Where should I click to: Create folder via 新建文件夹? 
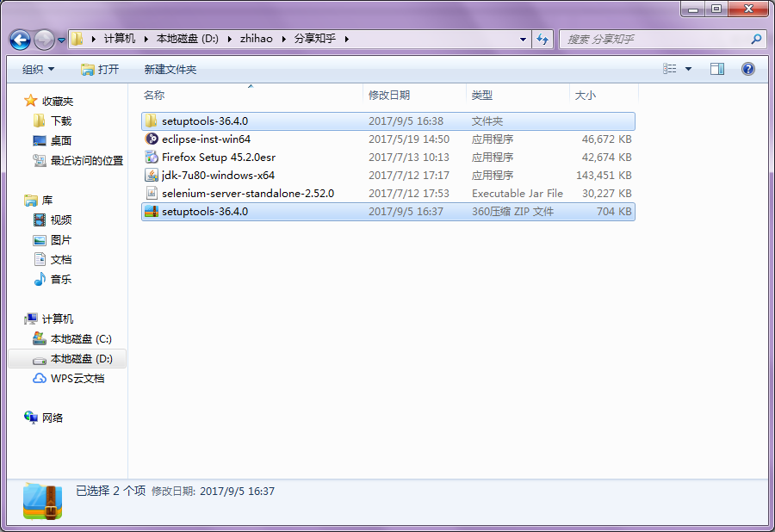[x=170, y=69]
